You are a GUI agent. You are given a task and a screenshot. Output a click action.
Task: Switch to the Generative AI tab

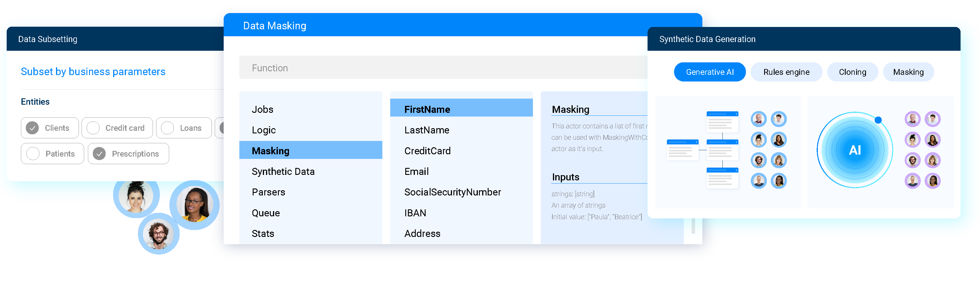[x=710, y=72]
